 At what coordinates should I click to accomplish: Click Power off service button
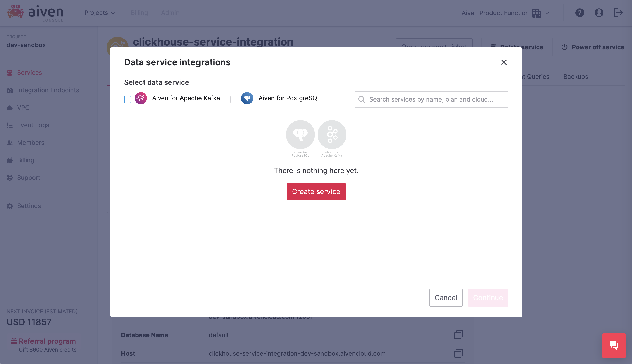(593, 47)
